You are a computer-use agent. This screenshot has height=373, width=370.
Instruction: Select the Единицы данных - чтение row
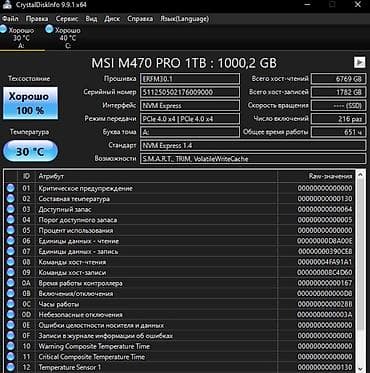[179, 241]
